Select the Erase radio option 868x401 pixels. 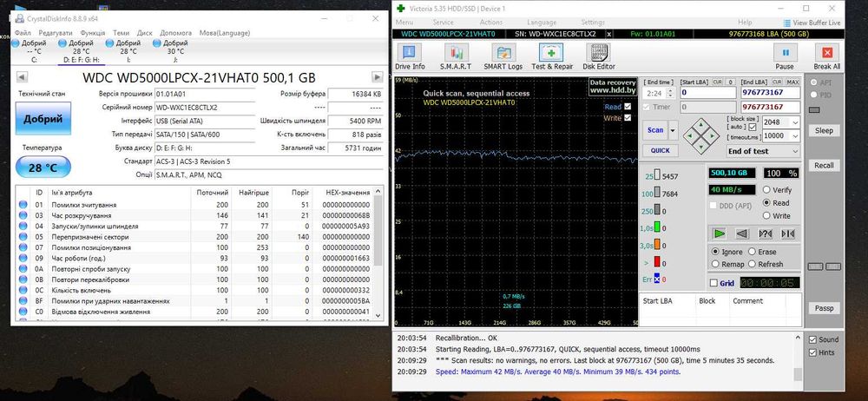(752, 252)
